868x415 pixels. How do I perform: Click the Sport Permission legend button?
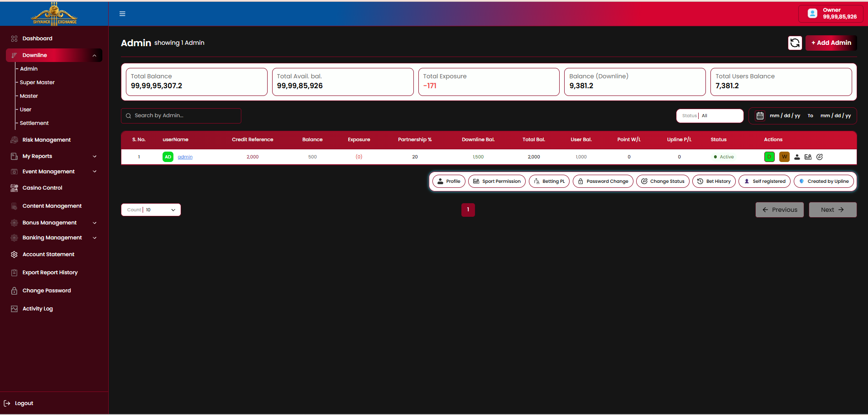(x=497, y=181)
